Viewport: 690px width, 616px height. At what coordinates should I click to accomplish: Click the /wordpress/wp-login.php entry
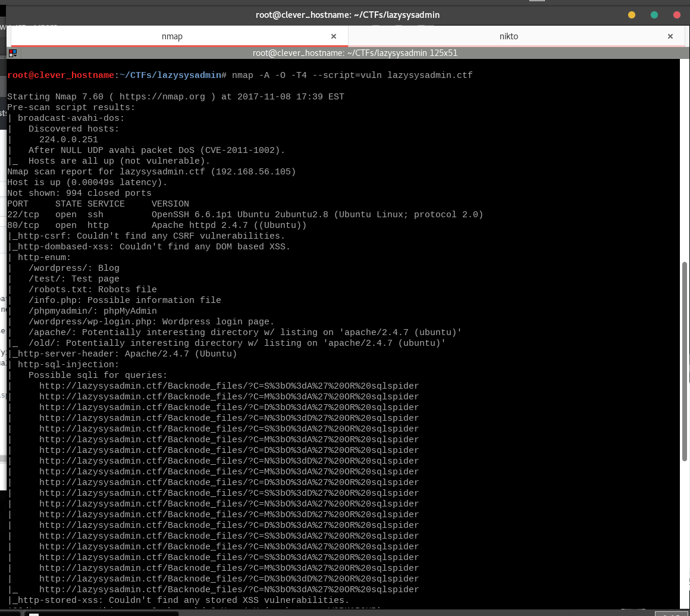click(x=151, y=322)
